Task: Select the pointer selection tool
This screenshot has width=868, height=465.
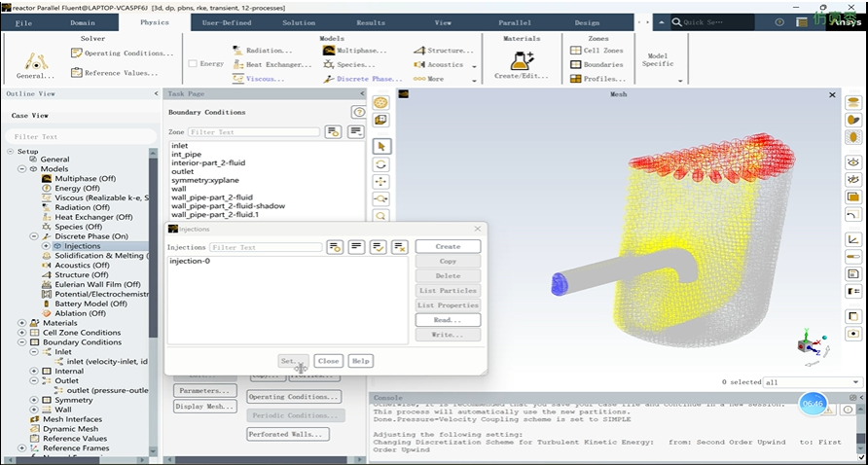Action: pyautogui.click(x=380, y=147)
